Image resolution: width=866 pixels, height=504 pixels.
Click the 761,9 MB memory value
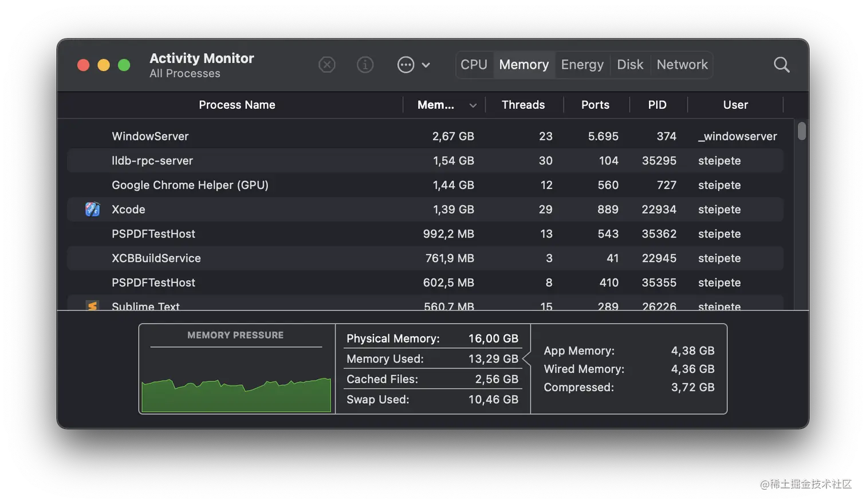click(x=450, y=258)
